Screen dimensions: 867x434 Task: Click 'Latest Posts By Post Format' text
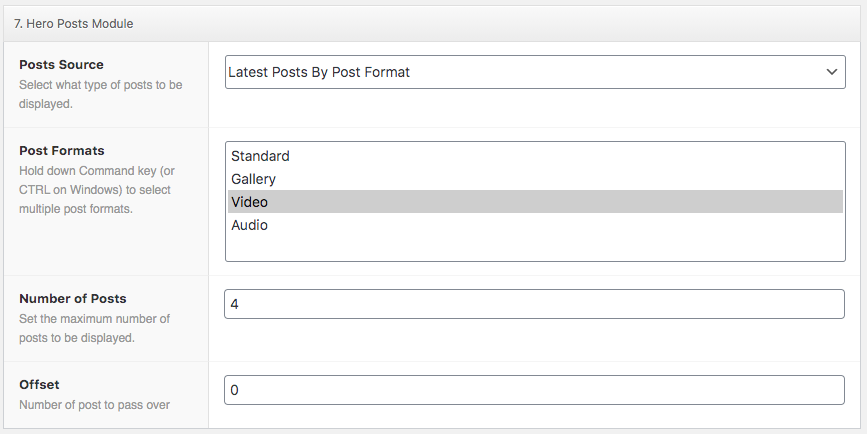pyautogui.click(x=319, y=72)
